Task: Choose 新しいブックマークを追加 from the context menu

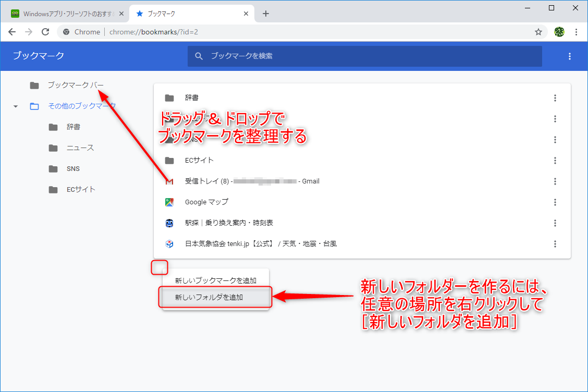Action: (216, 280)
